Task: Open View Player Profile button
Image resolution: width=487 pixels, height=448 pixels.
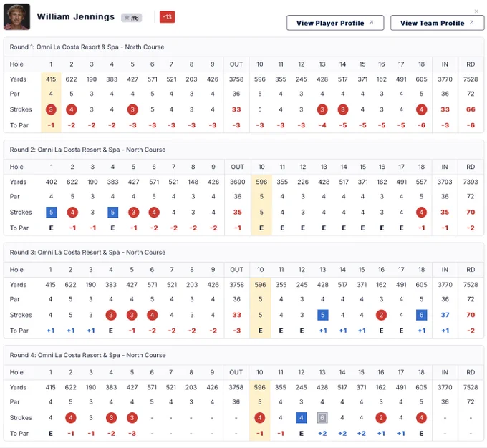Action: click(x=335, y=23)
